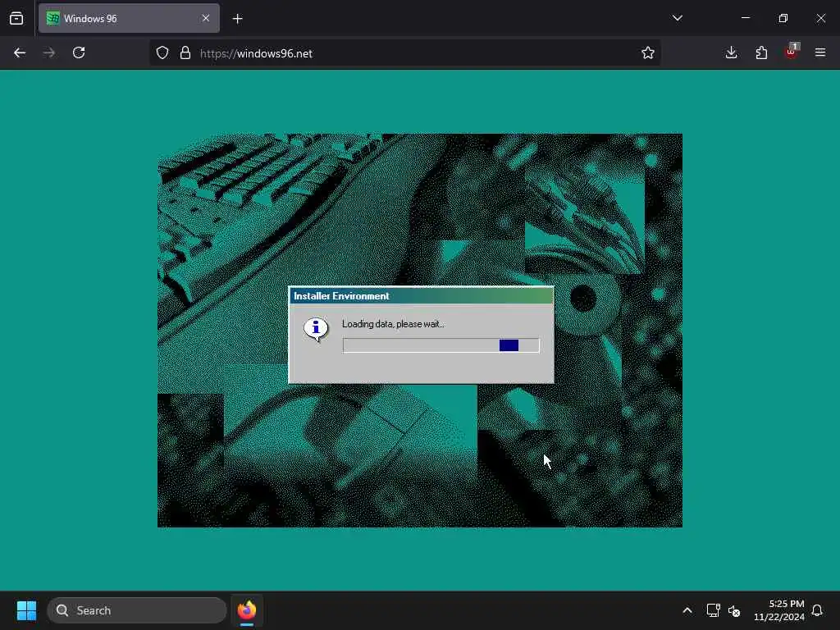This screenshot has width=840, height=630.
Task: Switch to Firefox on the taskbar
Action: pyautogui.click(x=246, y=610)
